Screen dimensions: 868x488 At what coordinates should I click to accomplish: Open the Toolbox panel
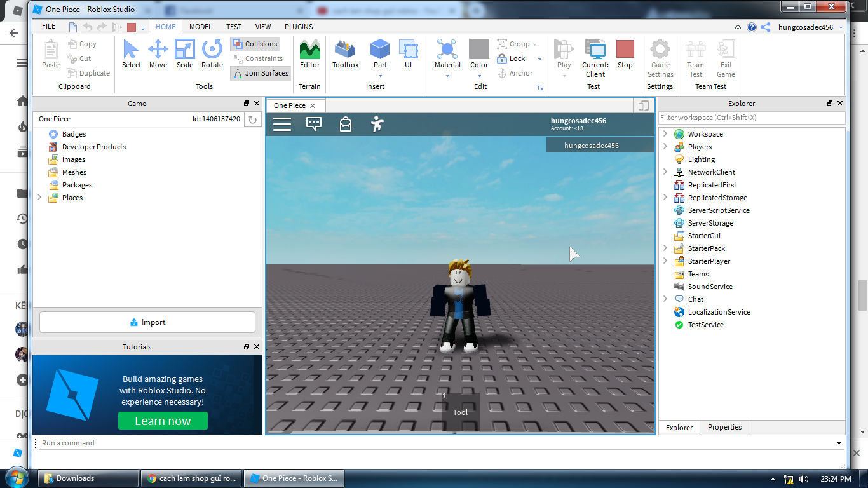click(346, 54)
